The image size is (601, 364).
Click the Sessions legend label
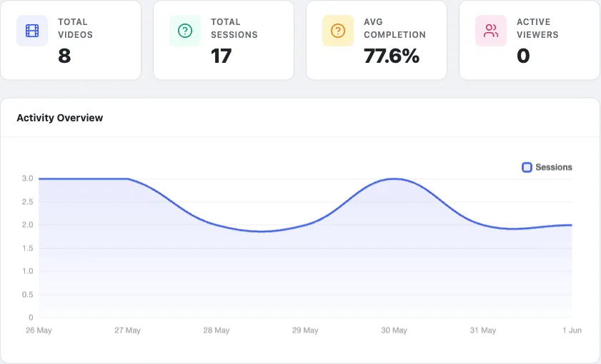click(554, 167)
